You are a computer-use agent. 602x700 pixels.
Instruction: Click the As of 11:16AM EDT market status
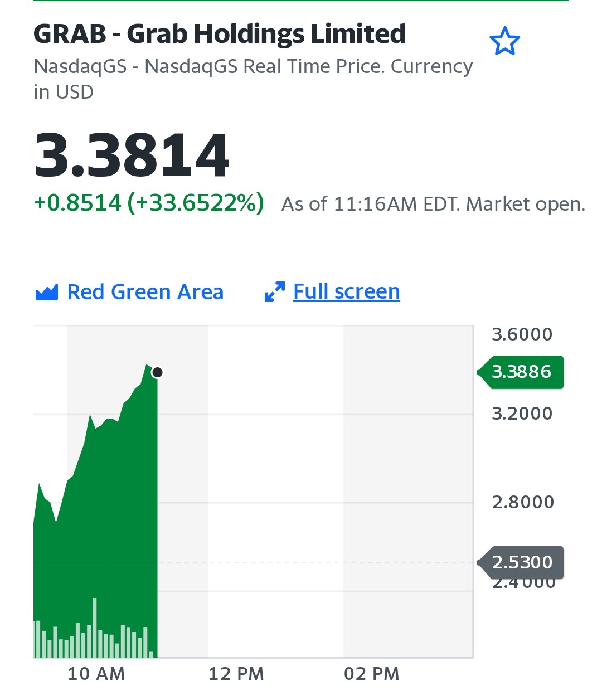[x=433, y=204]
